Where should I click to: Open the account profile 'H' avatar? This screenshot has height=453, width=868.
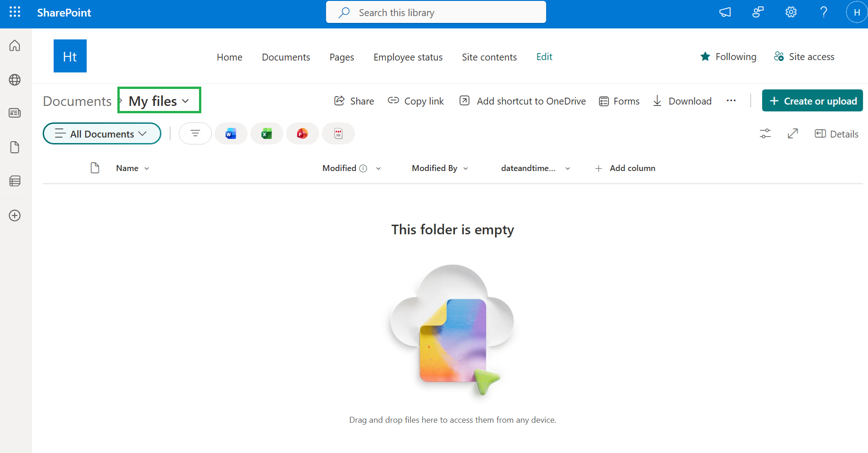tap(857, 12)
